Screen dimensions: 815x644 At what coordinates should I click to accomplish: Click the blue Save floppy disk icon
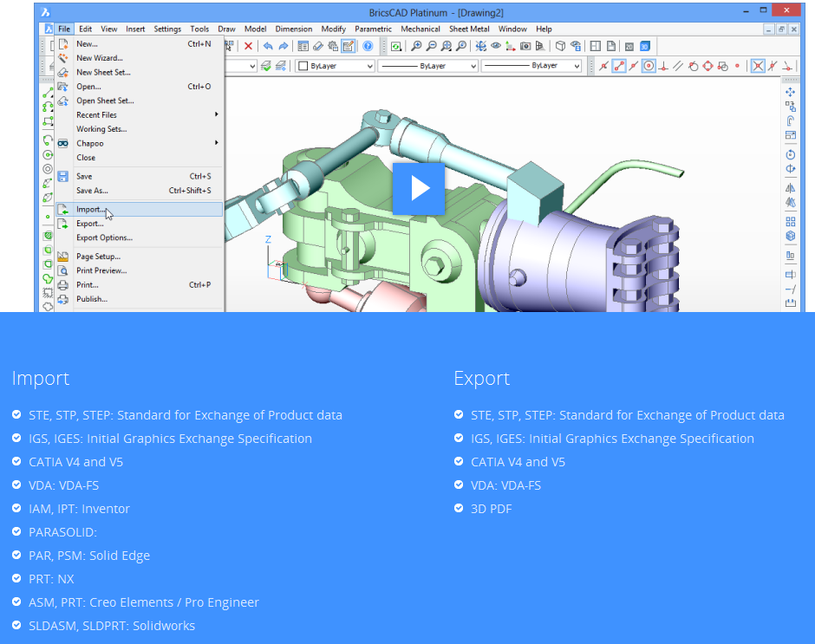[63, 176]
